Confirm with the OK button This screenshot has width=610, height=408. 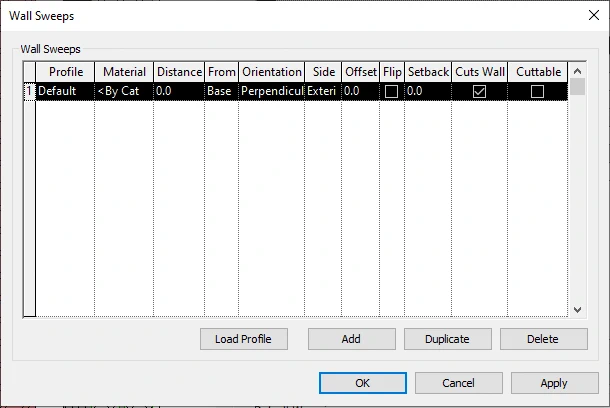pos(362,383)
